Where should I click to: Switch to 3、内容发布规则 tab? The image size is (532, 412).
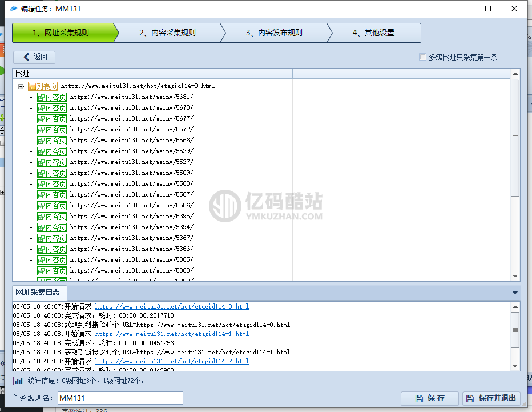274,33
